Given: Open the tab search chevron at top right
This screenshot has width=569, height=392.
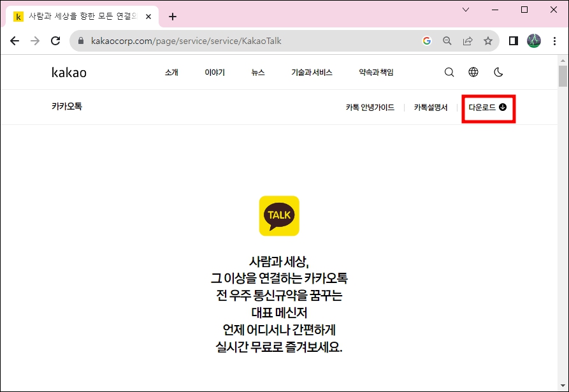Looking at the screenshot, I should pyautogui.click(x=466, y=10).
